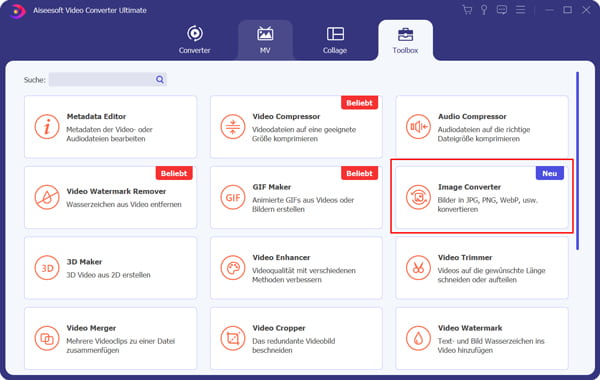
Task: Launch GIF Maker via its GIF icon
Action: (233, 197)
